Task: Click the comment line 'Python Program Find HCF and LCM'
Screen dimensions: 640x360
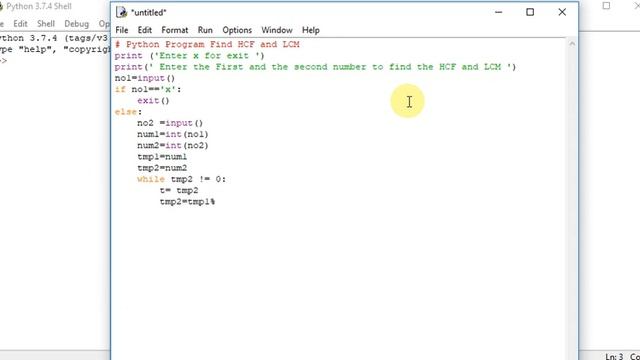Action: tap(207, 44)
